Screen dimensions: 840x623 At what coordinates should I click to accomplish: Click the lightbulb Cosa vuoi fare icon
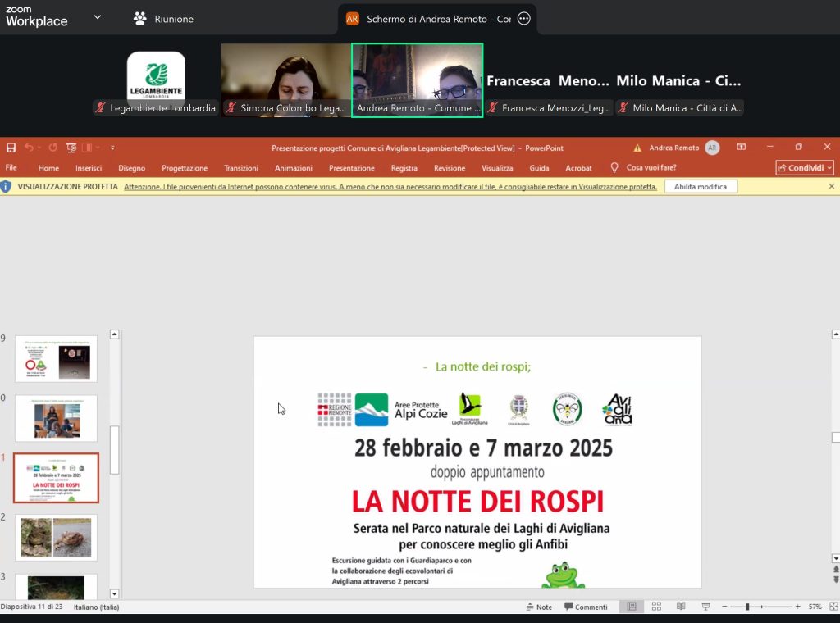pyautogui.click(x=614, y=168)
